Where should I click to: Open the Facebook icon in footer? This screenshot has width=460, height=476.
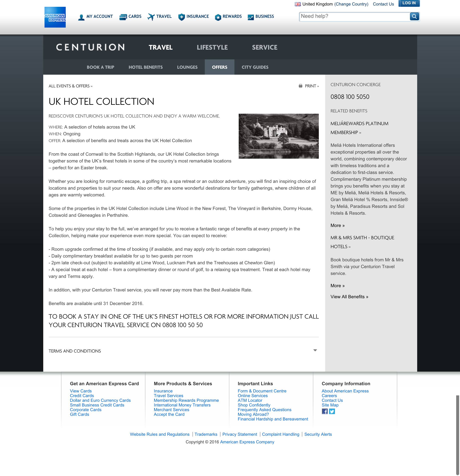click(325, 411)
